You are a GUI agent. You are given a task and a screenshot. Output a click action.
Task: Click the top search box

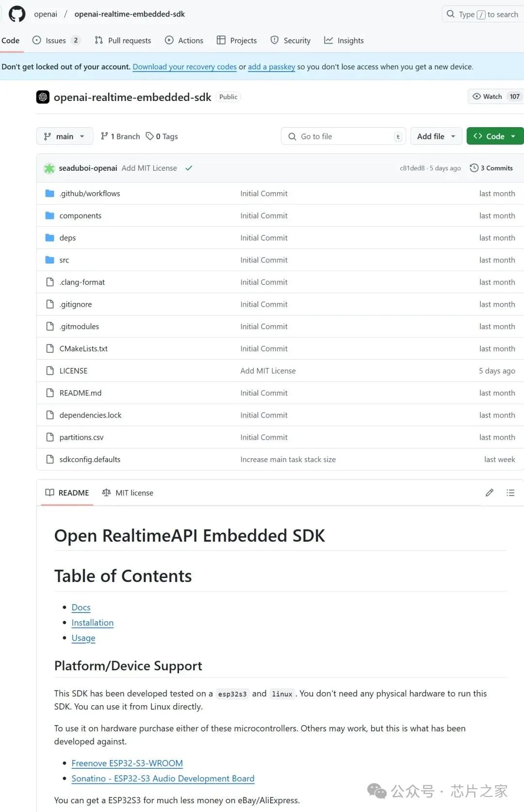pyautogui.click(x=483, y=15)
